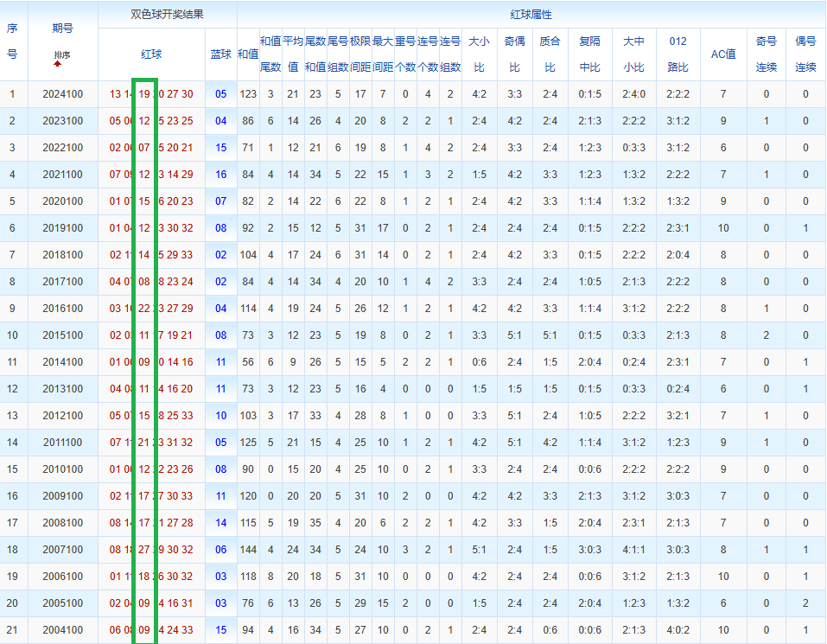This screenshot has height=644, width=827.
Task: Click the 平均值 column header
Action: [x=293, y=54]
